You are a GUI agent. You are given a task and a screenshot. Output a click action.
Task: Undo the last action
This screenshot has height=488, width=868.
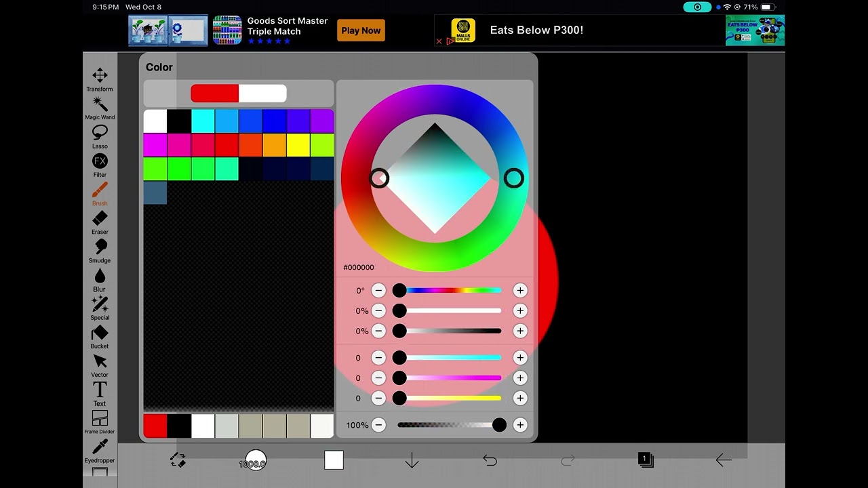(x=490, y=460)
